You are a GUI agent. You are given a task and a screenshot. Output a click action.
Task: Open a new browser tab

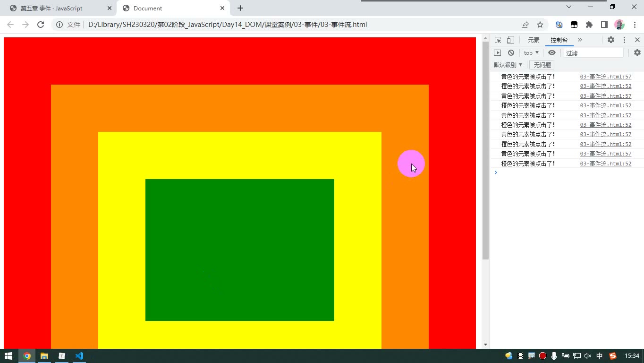point(240,8)
